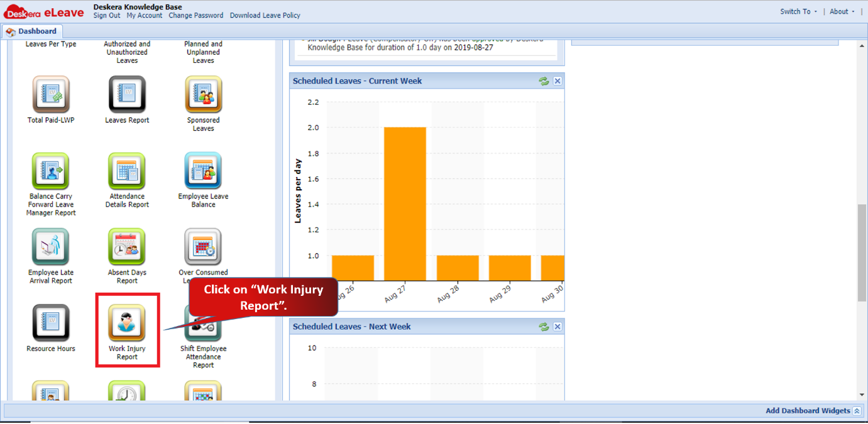Open the Resource Hours icon
Image resolution: width=868 pixels, height=424 pixels.
51,323
